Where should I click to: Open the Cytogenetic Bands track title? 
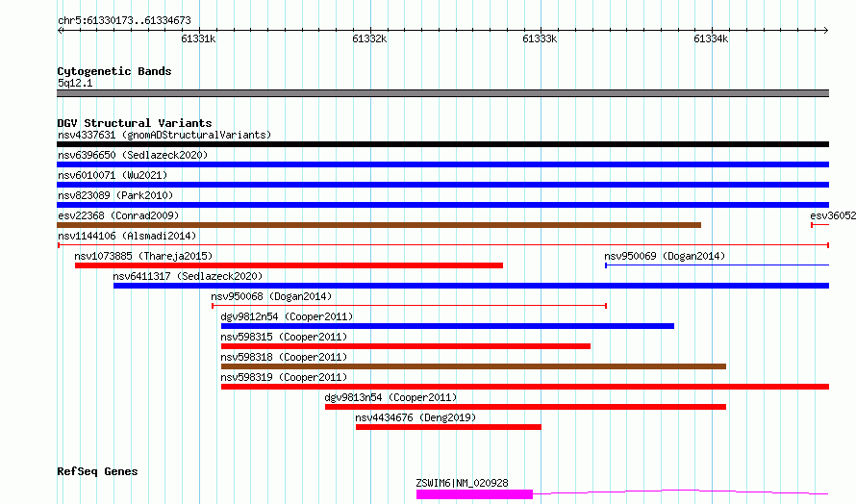coord(114,71)
